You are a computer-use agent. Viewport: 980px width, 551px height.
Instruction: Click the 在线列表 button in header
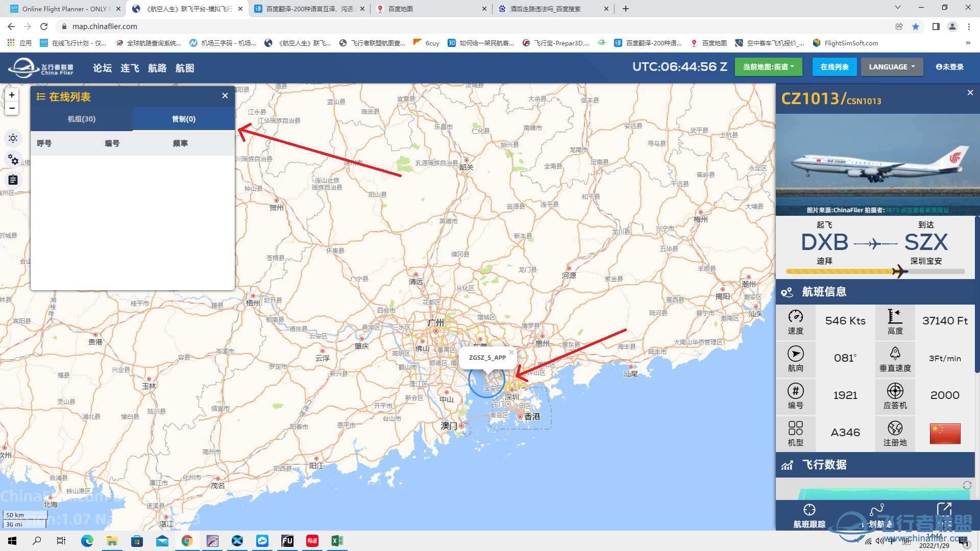(x=835, y=67)
